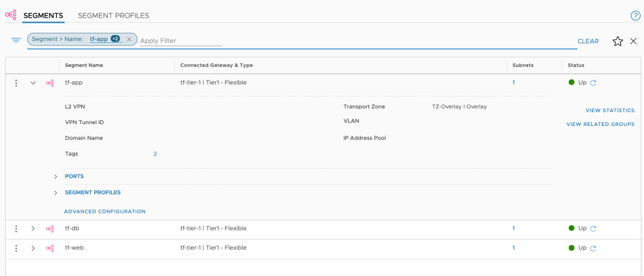Open the filter list icon
Screen dimensions: 644x276
[16, 40]
